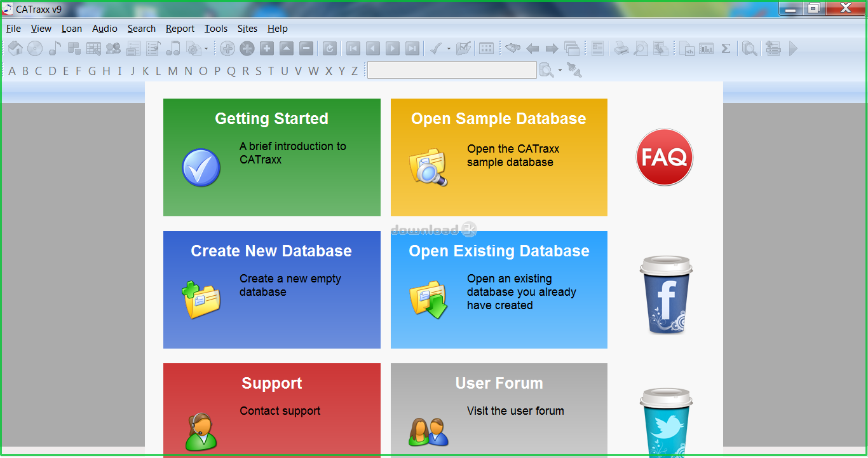Go to the next record button
Screen dimensions: 868x458
[393, 48]
